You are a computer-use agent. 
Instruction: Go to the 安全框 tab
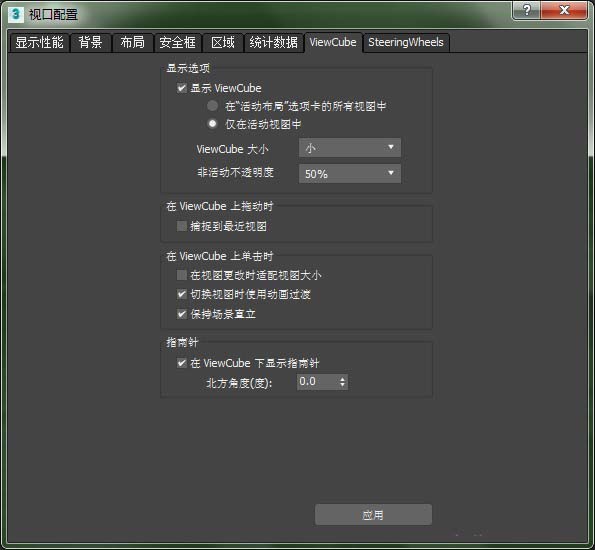[177, 42]
